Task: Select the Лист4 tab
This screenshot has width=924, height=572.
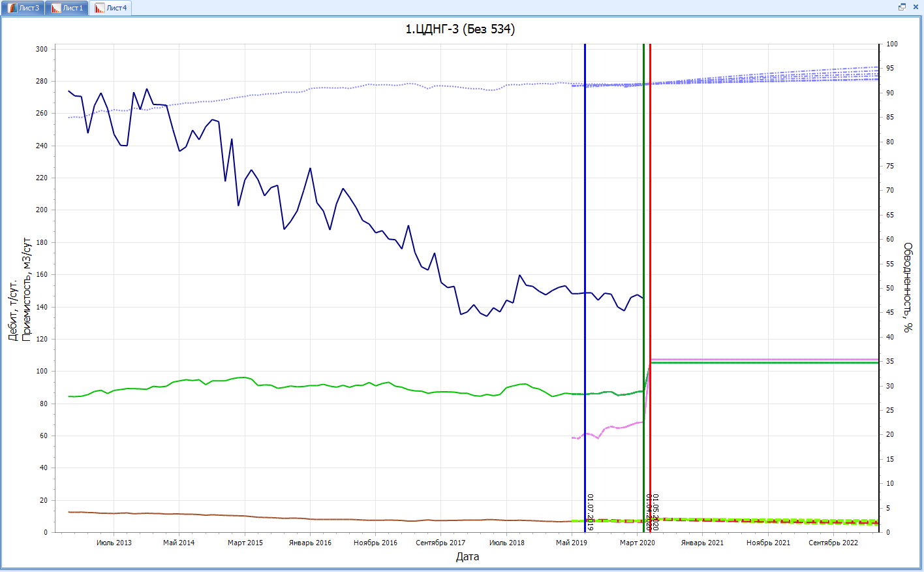Action: click(110, 8)
